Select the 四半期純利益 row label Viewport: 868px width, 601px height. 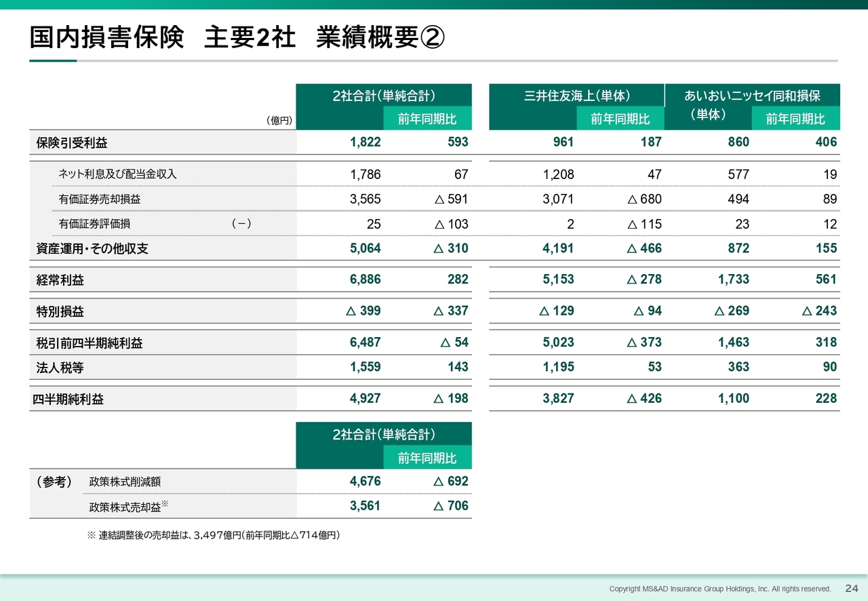tap(68, 400)
